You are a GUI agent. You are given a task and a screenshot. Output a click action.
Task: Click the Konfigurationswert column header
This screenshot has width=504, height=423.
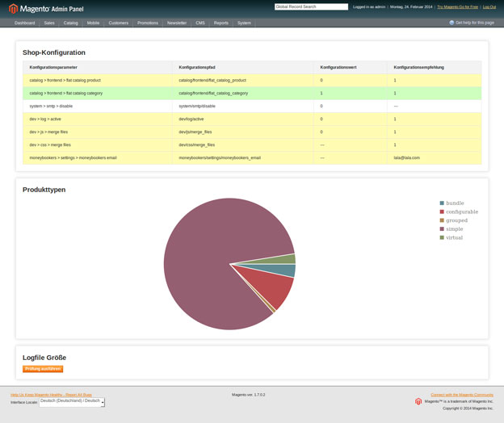click(x=338, y=68)
